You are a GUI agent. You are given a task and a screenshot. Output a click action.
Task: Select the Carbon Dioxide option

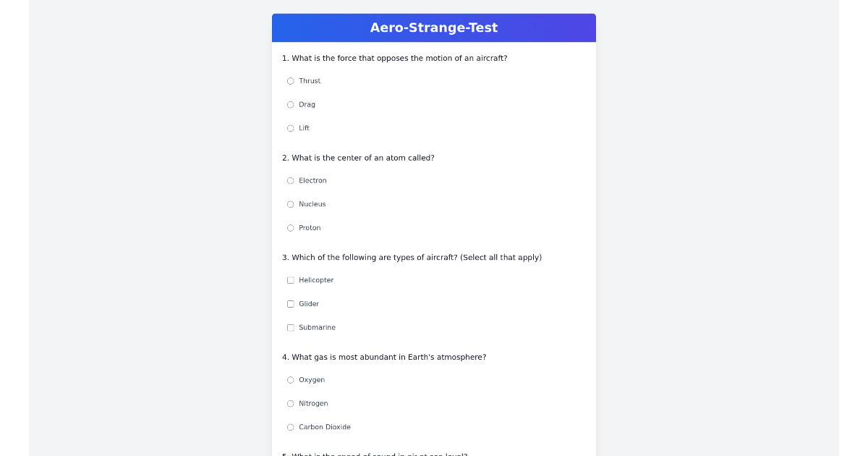pos(290,427)
